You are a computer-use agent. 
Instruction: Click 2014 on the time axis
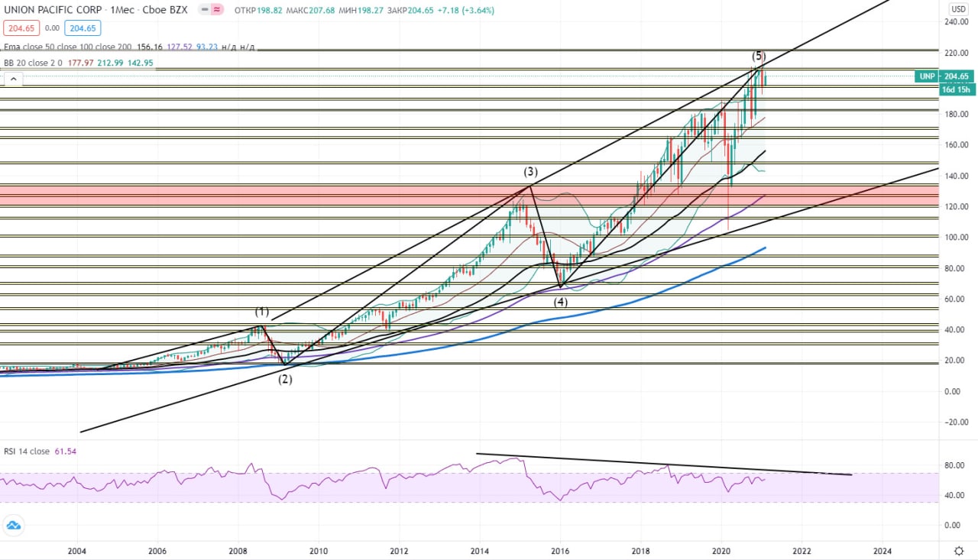[480, 550]
